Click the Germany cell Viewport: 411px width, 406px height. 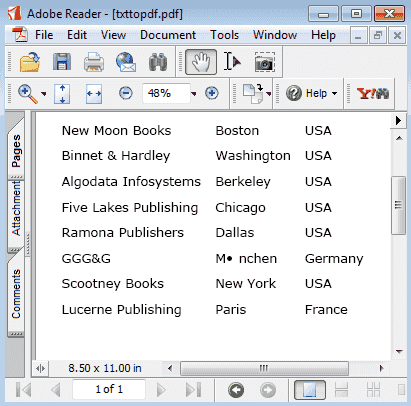pyautogui.click(x=334, y=259)
